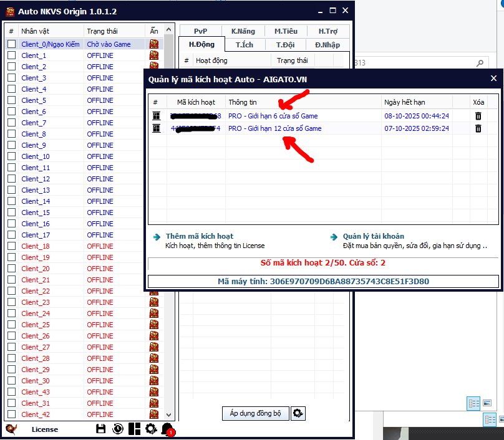Image resolution: width=504 pixels, height=440 pixels.
Task: Select the T.Ích tab
Action: click(245, 45)
